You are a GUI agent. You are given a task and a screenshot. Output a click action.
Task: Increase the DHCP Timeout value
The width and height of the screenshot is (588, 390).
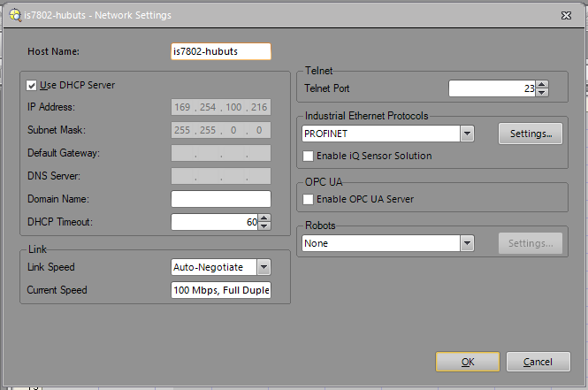(264, 218)
